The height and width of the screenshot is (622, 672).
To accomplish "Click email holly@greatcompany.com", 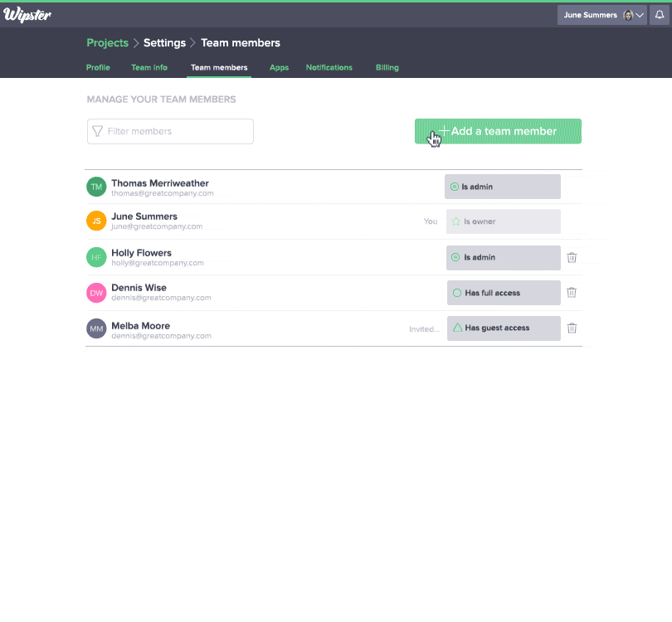I will pos(158,263).
